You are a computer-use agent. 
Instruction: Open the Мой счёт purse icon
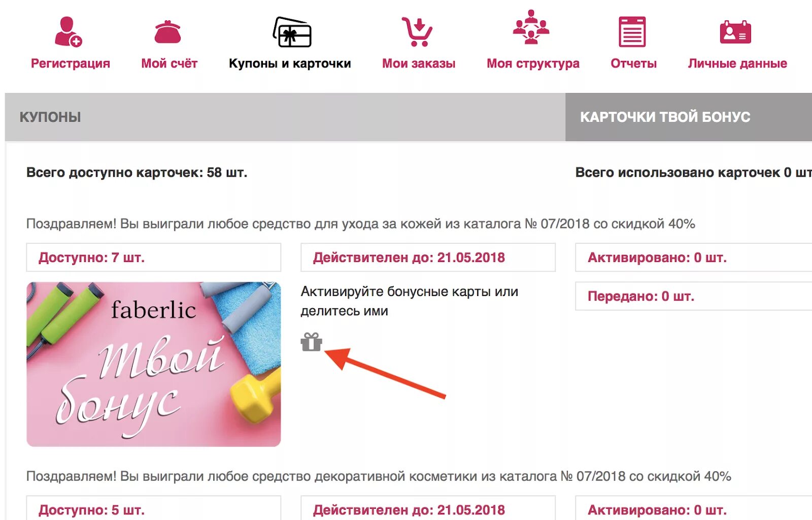(x=168, y=32)
